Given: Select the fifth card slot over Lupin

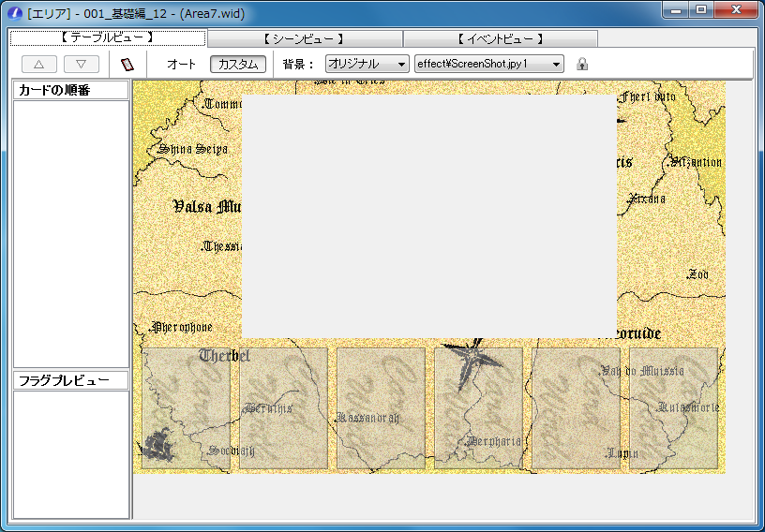Looking at the screenshot, I should (577, 408).
